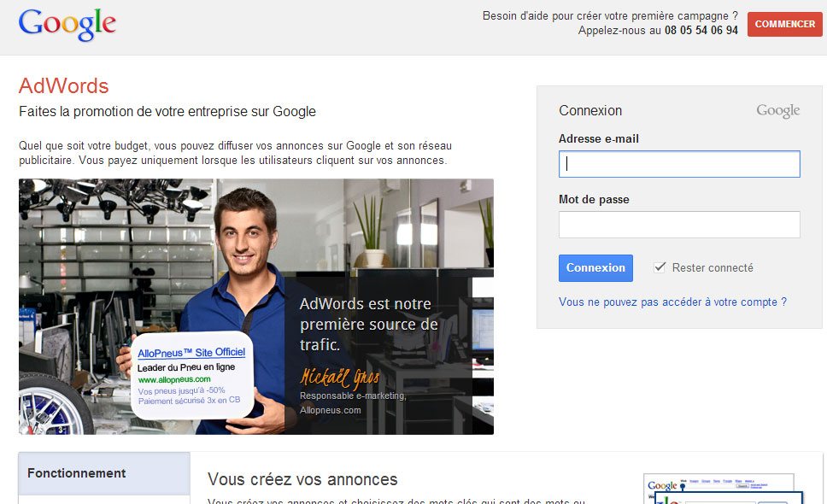This screenshot has height=504, width=827.
Task: Click the 'AdWords est notre première source' quote
Action: pos(369,325)
